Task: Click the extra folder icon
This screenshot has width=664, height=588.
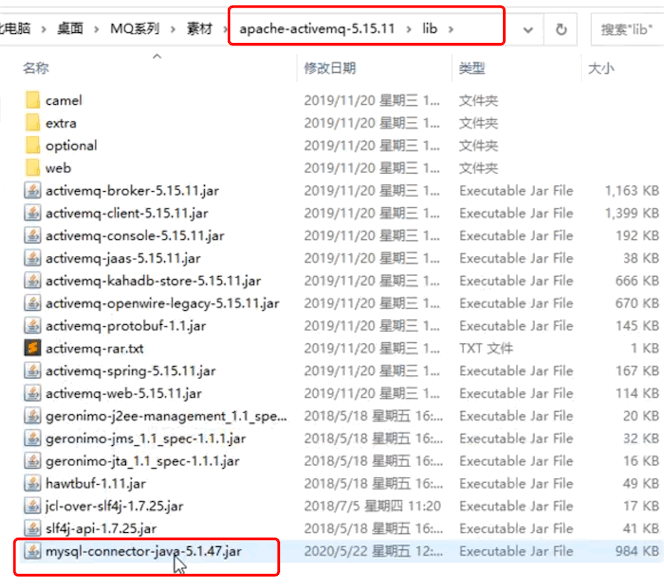Action: [x=33, y=123]
